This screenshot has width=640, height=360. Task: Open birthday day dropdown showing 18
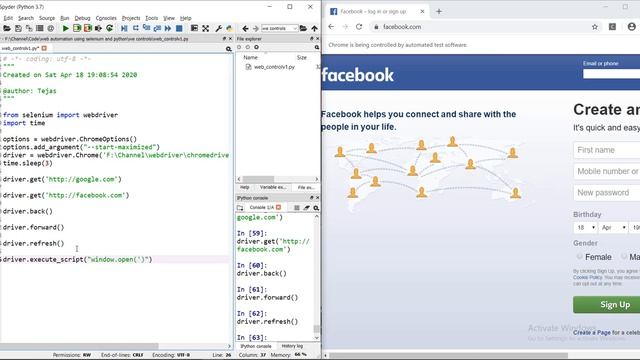pyautogui.click(x=585, y=227)
